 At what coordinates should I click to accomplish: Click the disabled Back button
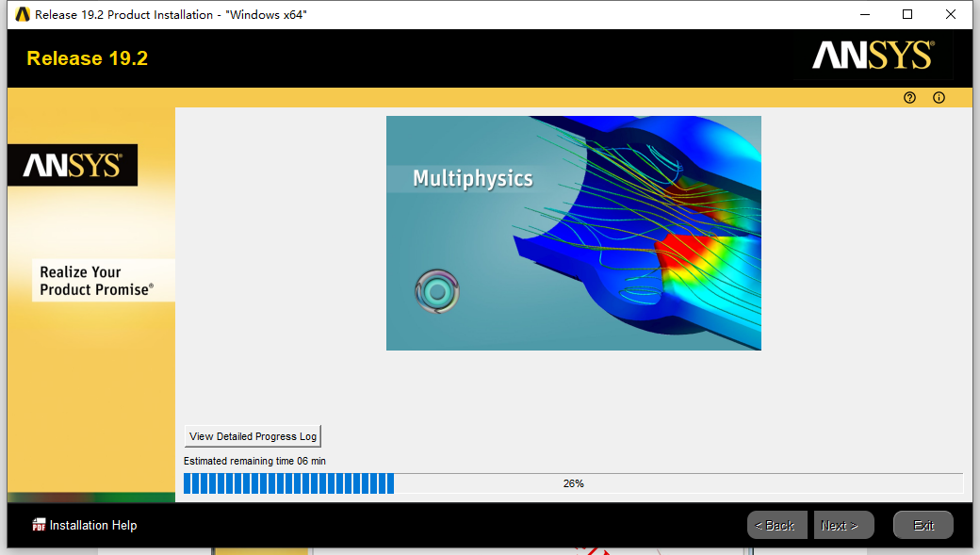tap(777, 525)
